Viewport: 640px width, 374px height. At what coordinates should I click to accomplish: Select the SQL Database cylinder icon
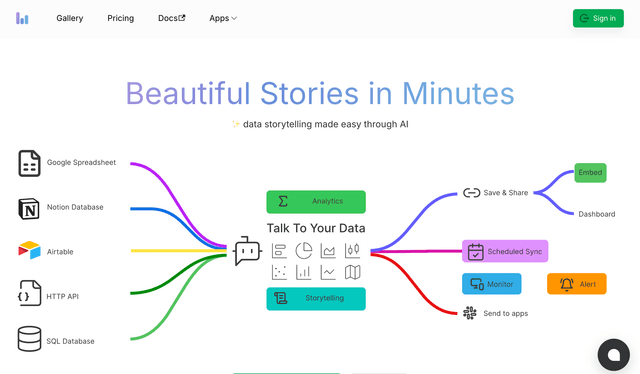(x=29, y=338)
